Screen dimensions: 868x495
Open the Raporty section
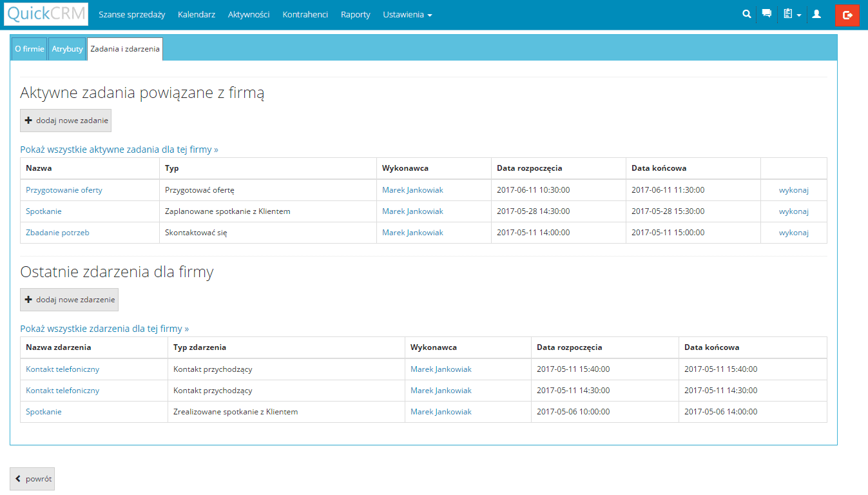pos(355,14)
